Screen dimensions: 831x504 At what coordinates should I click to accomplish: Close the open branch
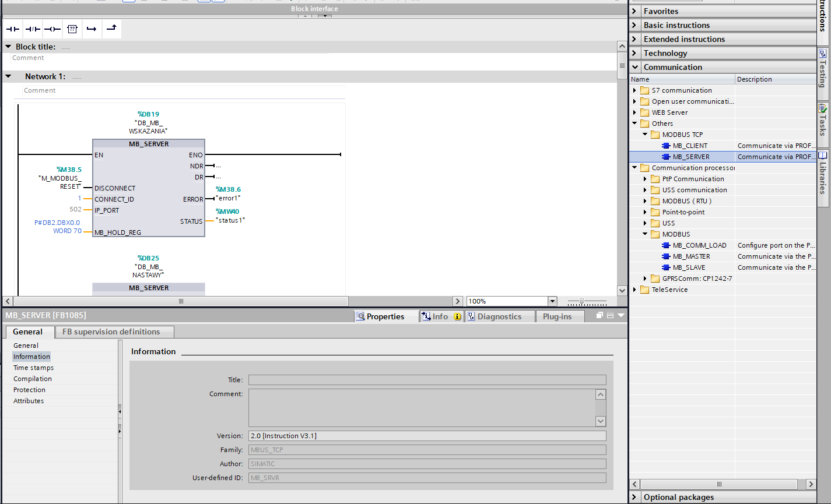[111, 29]
